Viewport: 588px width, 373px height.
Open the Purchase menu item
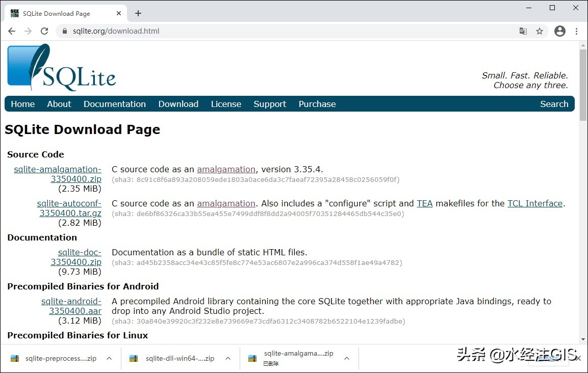tap(317, 104)
